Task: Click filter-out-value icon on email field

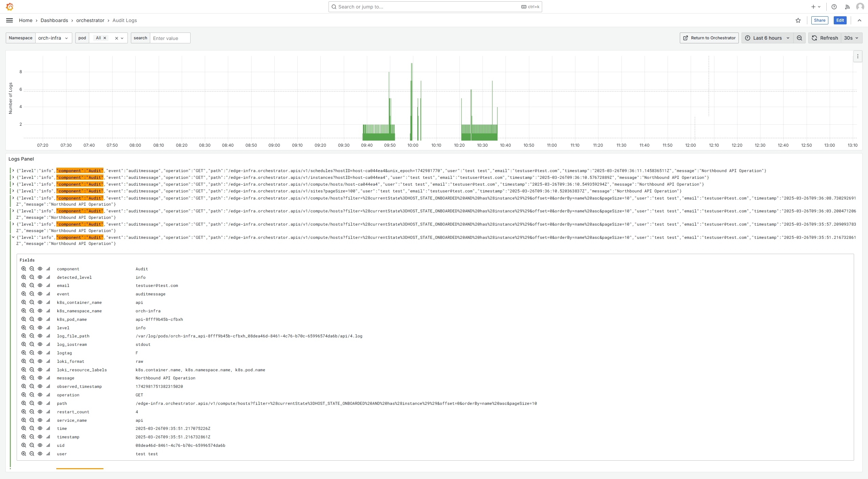Action: (32, 285)
